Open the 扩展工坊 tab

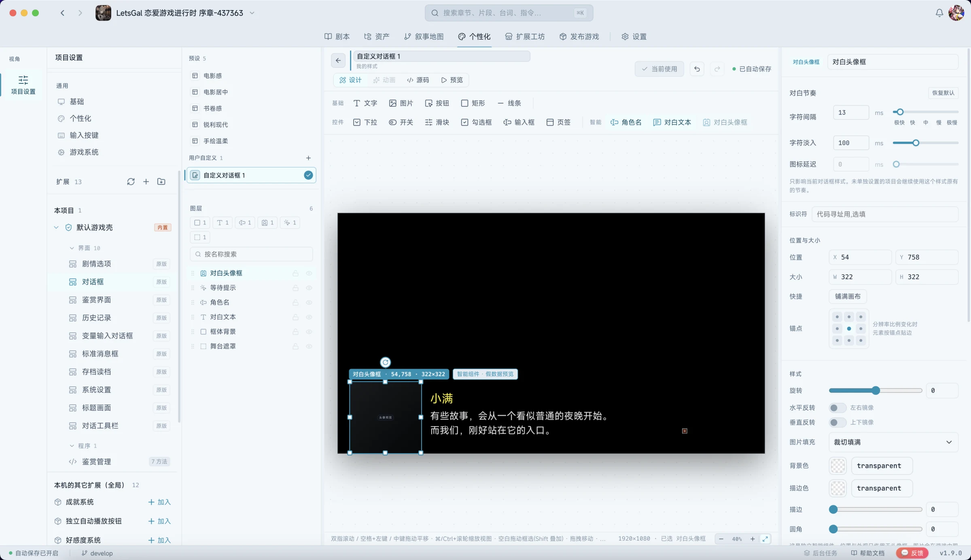[x=525, y=36]
